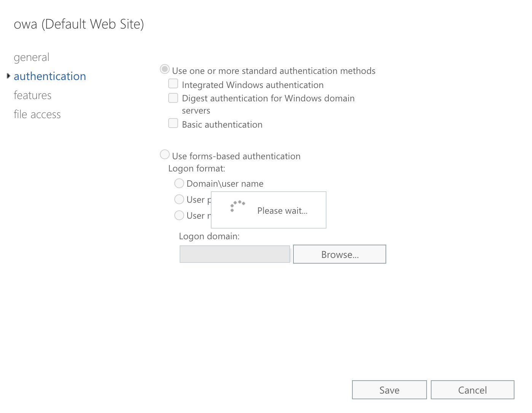Enable Integrated Windows authentication checkbox
This screenshot has width=532, height=413.
pos(173,83)
